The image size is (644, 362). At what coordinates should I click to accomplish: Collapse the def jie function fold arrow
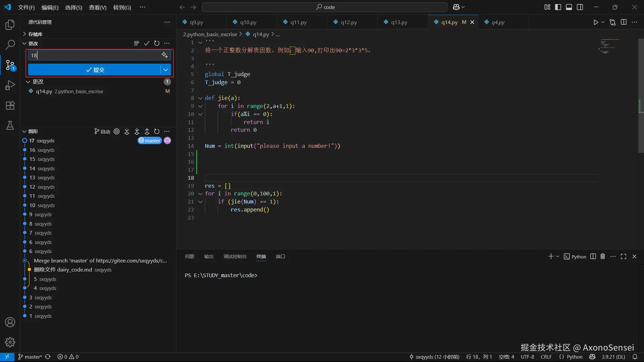click(200, 98)
